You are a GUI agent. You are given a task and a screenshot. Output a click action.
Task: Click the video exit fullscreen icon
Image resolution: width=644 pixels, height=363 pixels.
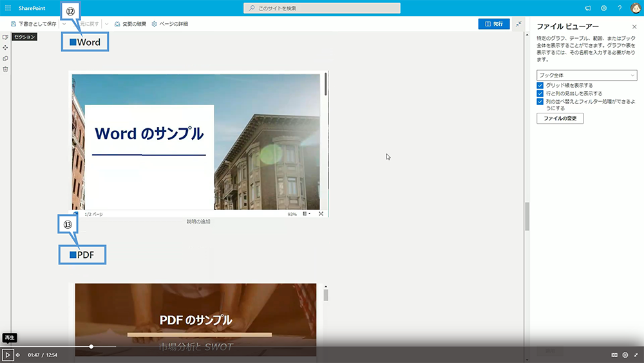pyautogui.click(x=636, y=355)
